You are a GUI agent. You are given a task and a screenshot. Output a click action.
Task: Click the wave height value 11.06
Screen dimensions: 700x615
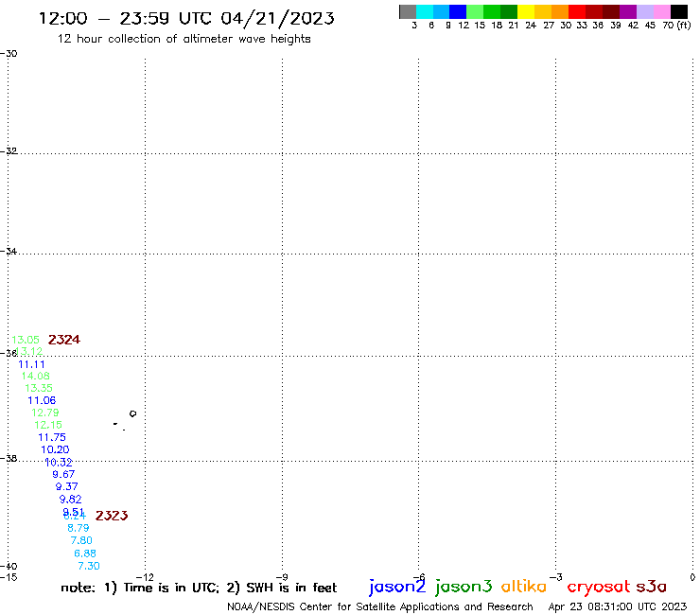[42, 400]
